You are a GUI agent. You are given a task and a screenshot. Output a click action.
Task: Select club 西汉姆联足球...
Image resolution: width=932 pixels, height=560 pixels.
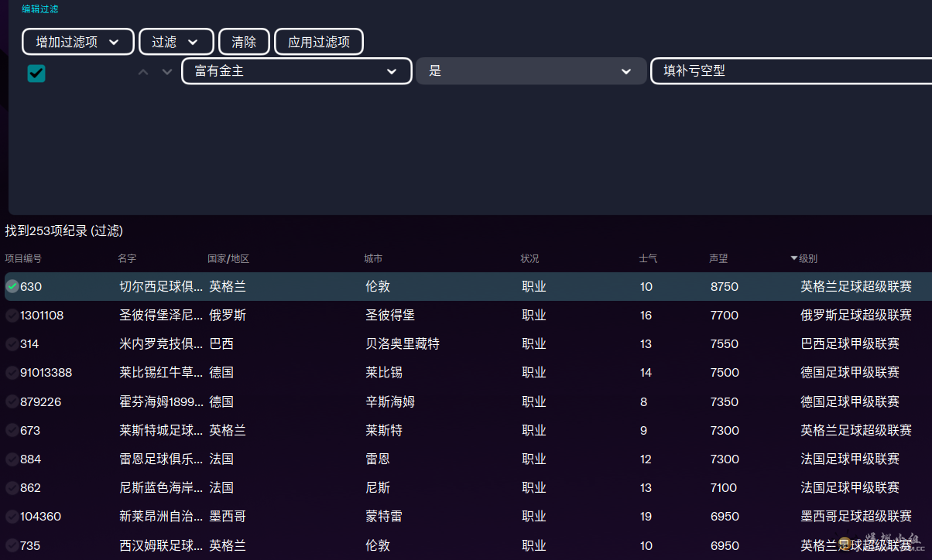161,546
